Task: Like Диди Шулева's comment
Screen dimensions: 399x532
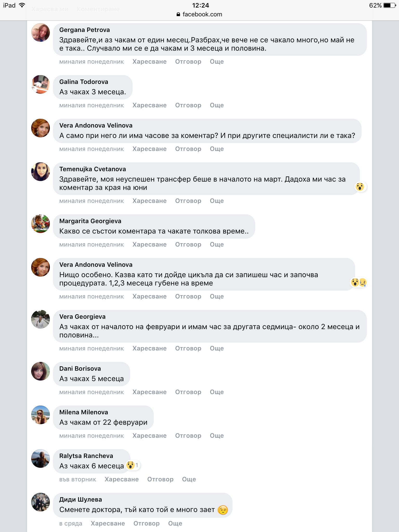Action: (108, 523)
